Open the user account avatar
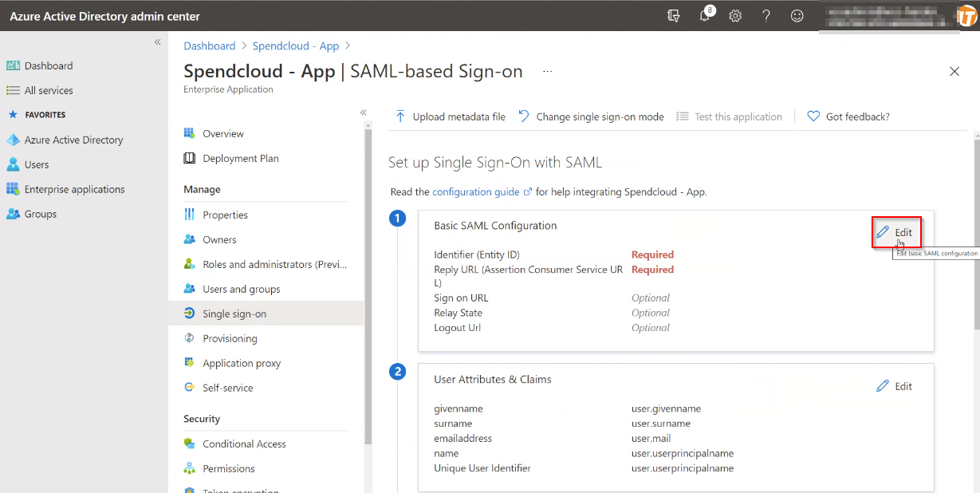This screenshot has height=493, width=980. (x=967, y=16)
